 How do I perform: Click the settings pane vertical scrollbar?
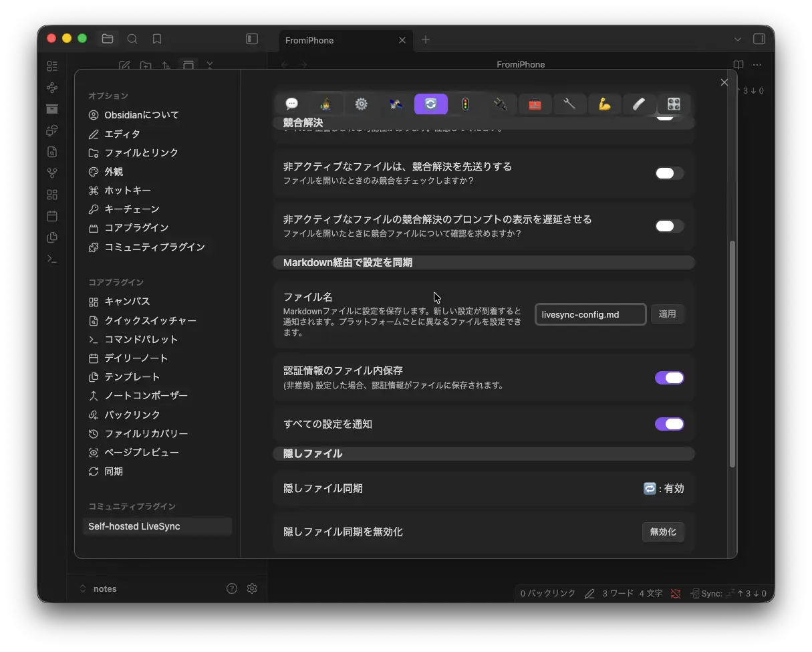click(732, 354)
